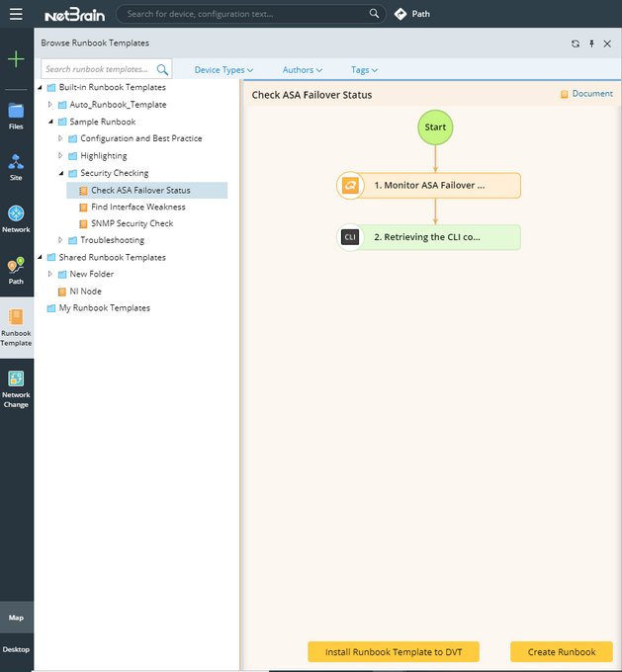Expand the Troubleshooting folder
The height and width of the screenshot is (672, 622).
click(x=60, y=239)
